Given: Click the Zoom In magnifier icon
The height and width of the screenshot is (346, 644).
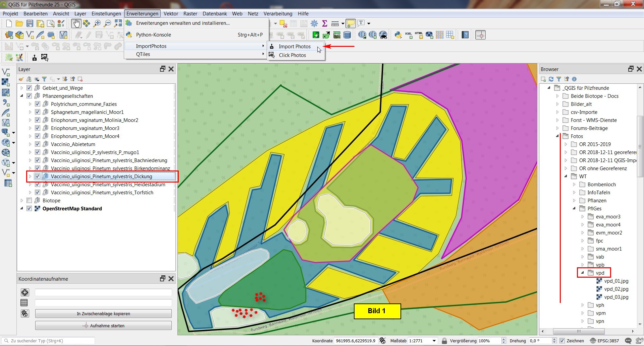Looking at the screenshot, I should pyautogui.click(x=97, y=23).
